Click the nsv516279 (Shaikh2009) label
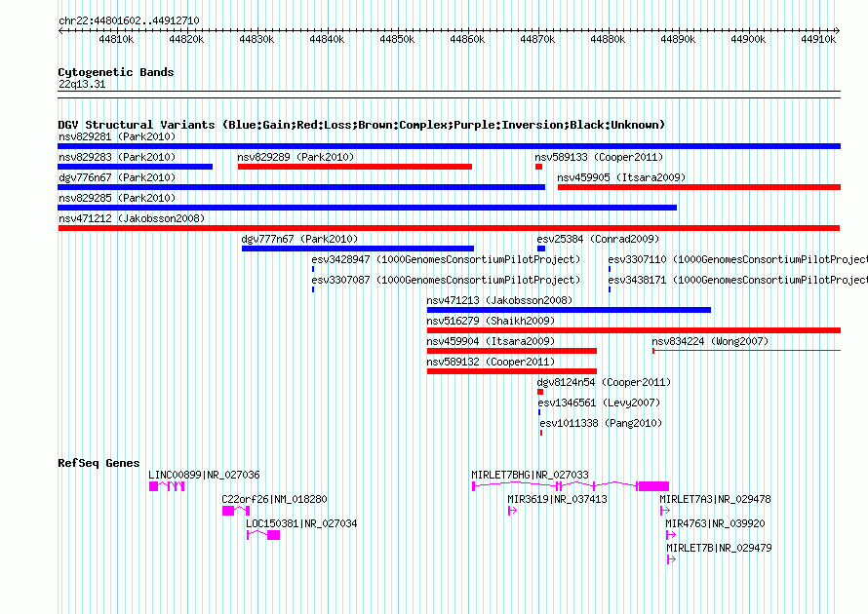The width and height of the screenshot is (868, 614). coord(491,321)
